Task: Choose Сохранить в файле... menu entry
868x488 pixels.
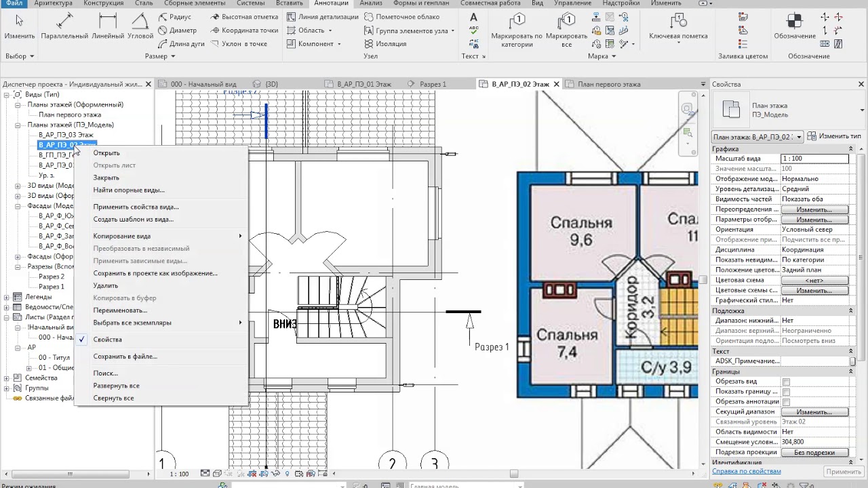Action: pos(125,357)
